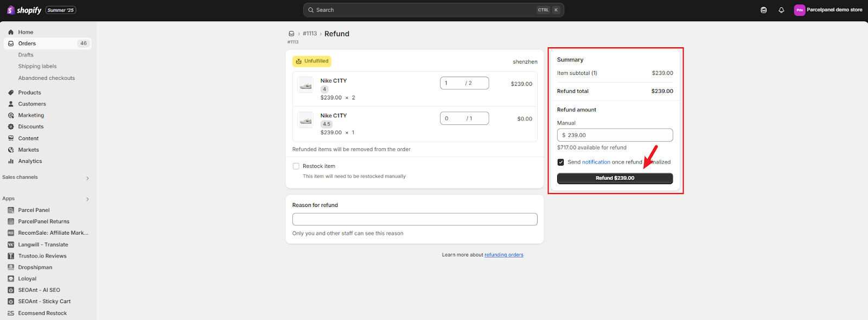
Task: Click the top Search bar
Action: 433,10
